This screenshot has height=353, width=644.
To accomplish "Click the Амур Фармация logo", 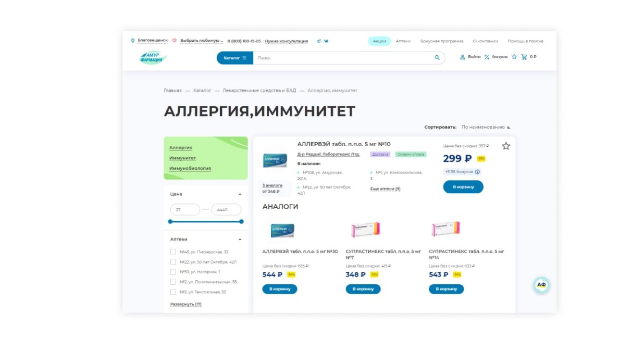I will pyautogui.click(x=153, y=58).
